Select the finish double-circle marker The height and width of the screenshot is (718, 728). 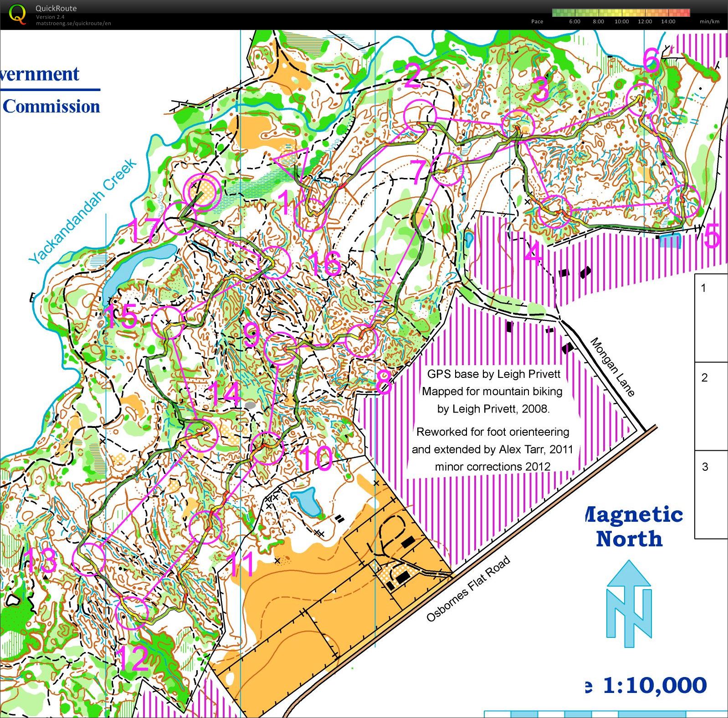[202, 193]
